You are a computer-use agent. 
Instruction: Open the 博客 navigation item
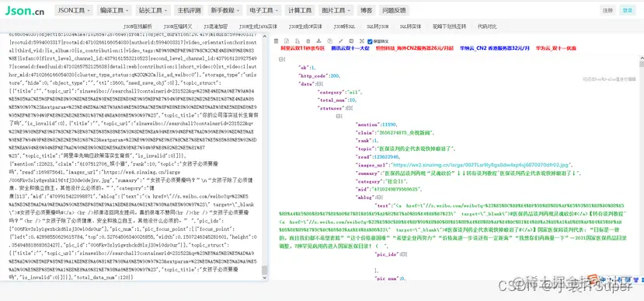[367, 10]
